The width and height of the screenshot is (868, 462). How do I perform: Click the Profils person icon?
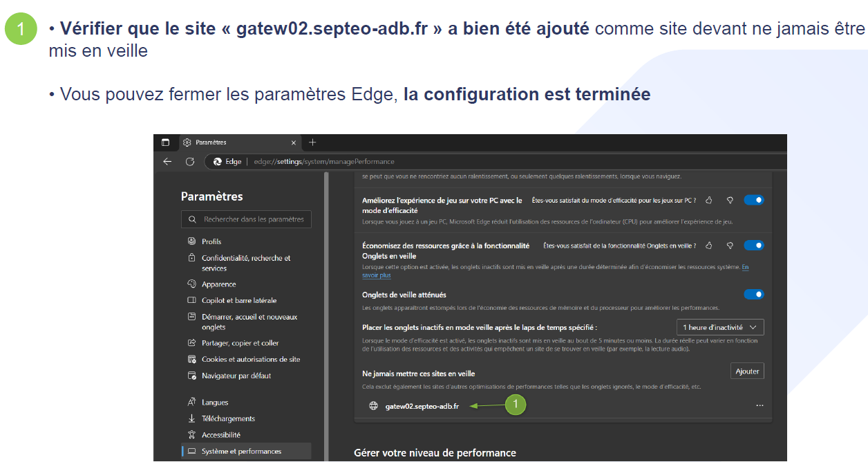192,241
